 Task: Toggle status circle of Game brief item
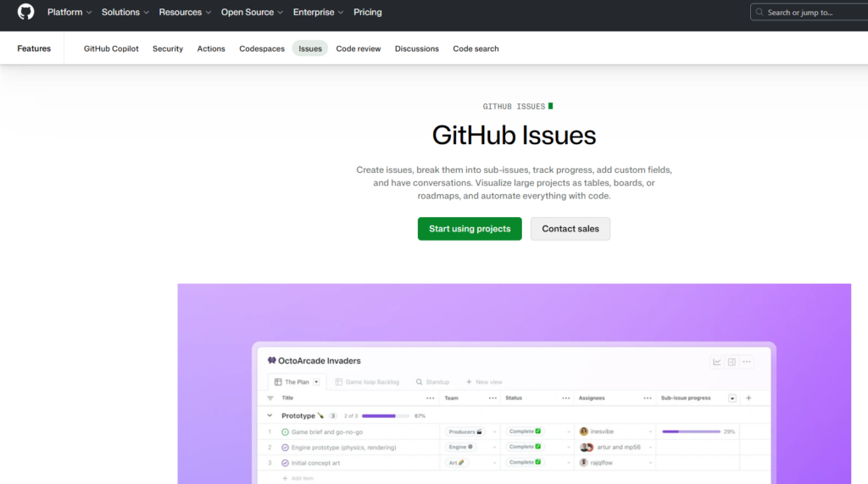(x=285, y=432)
